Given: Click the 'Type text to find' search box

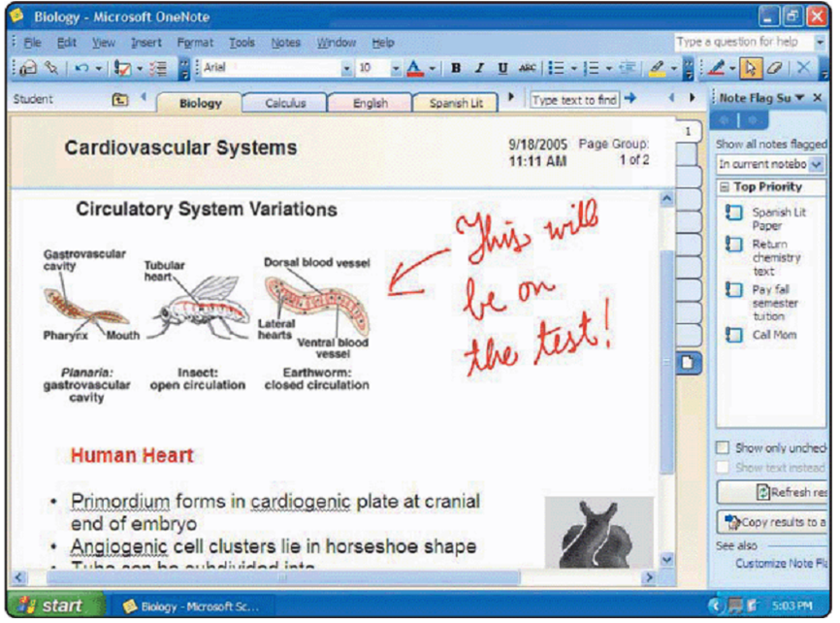Looking at the screenshot, I should tap(573, 100).
